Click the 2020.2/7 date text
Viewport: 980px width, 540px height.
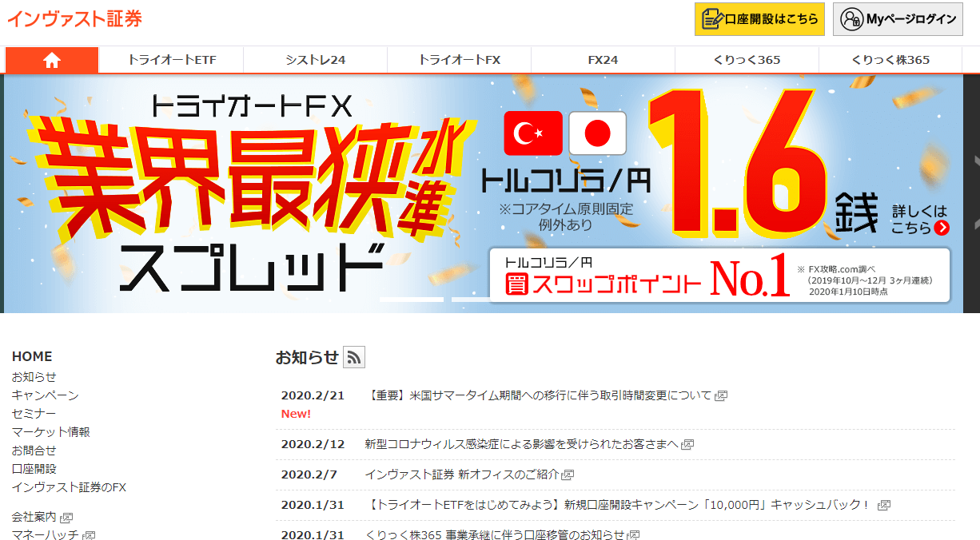[x=309, y=474]
